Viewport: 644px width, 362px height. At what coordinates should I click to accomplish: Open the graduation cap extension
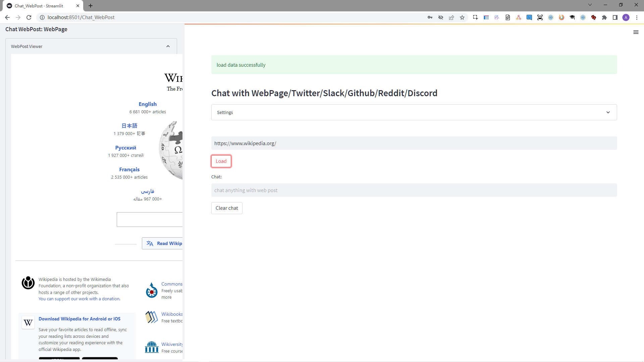tap(572, 17)
